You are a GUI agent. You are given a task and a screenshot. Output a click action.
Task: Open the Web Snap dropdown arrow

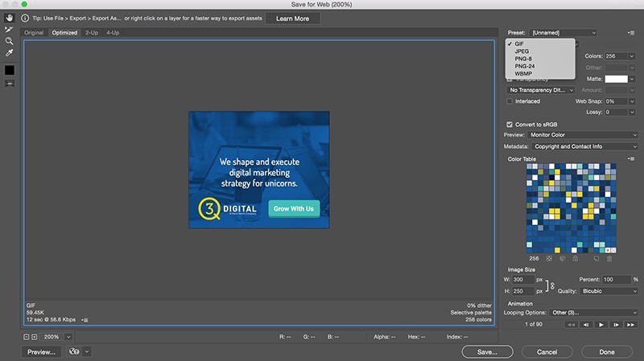point(632,101)
